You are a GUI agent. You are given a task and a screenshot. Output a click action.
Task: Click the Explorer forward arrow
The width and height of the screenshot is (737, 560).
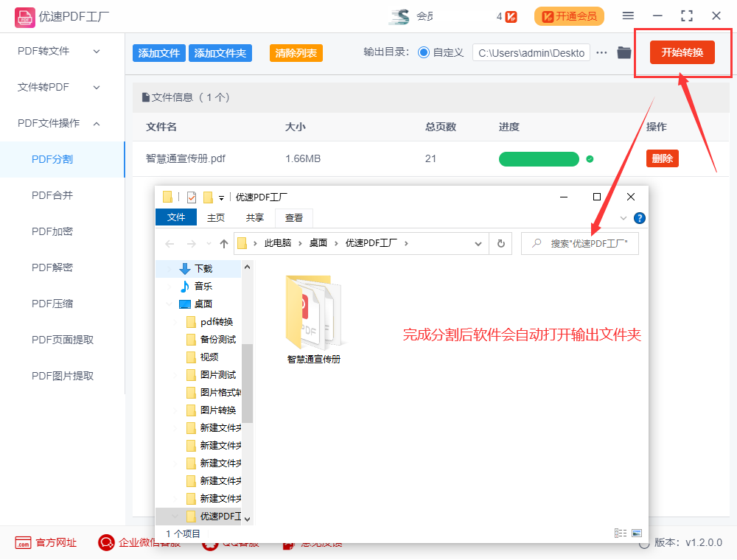(x=192, y=243)
